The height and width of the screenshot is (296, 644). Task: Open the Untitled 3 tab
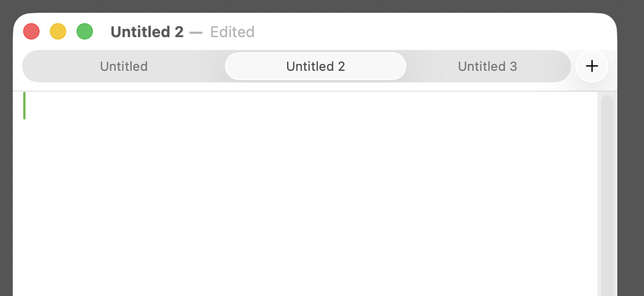pyautogui.click(x=487, y=66)
